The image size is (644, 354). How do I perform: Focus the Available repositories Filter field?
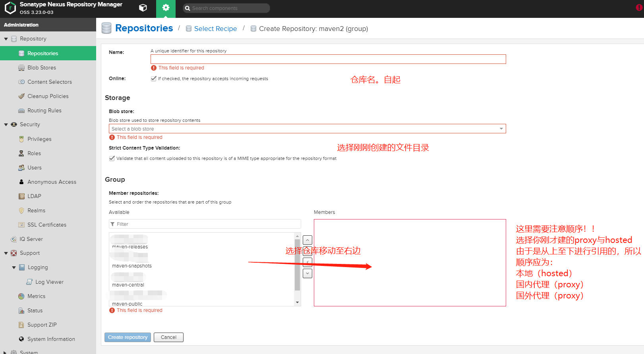click(x=205, y=224)
